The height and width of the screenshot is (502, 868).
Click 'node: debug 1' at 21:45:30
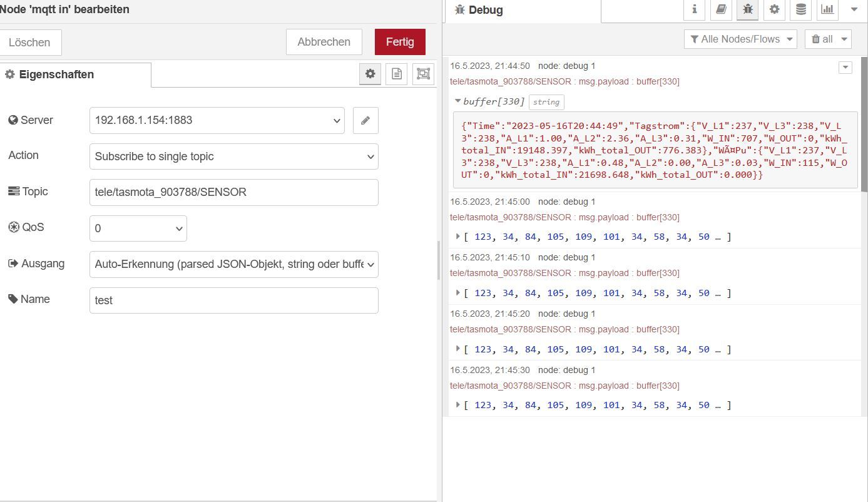(x=567, y=370)
